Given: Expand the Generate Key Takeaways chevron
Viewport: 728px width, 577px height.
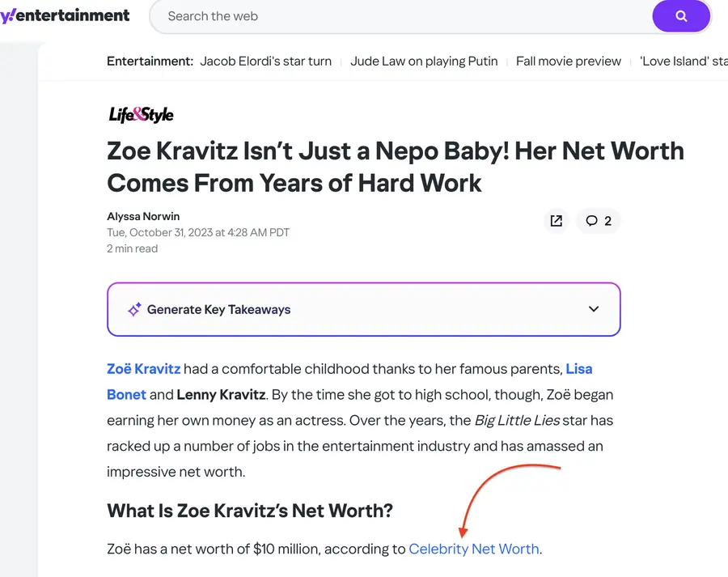Looking at the screenshot, I should pos(594,309).
